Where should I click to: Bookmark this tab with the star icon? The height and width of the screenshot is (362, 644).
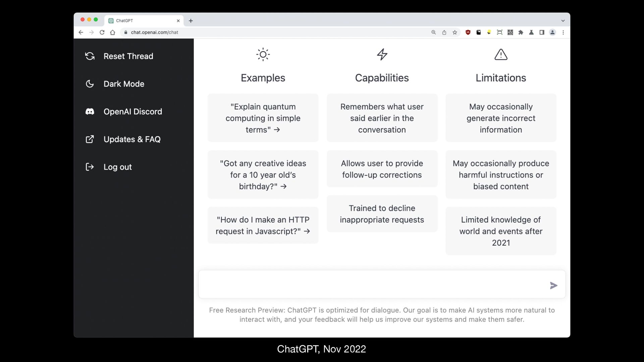coord(455,32)
